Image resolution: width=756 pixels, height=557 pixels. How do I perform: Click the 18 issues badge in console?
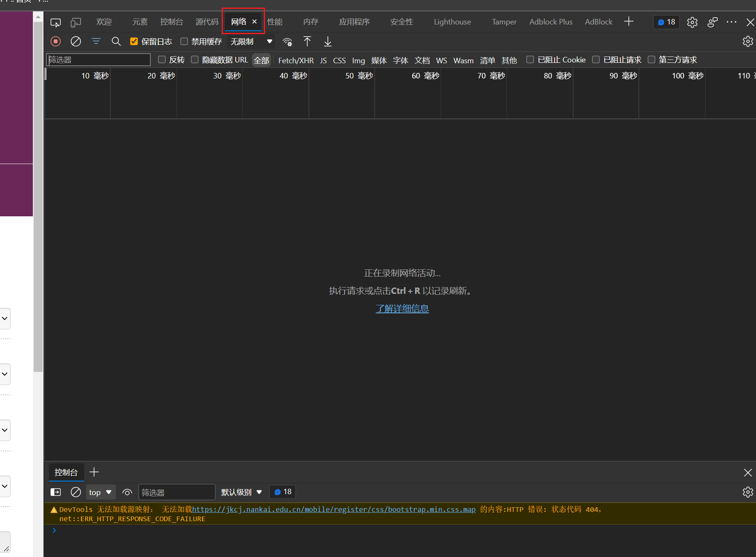(x=283, y=492)
